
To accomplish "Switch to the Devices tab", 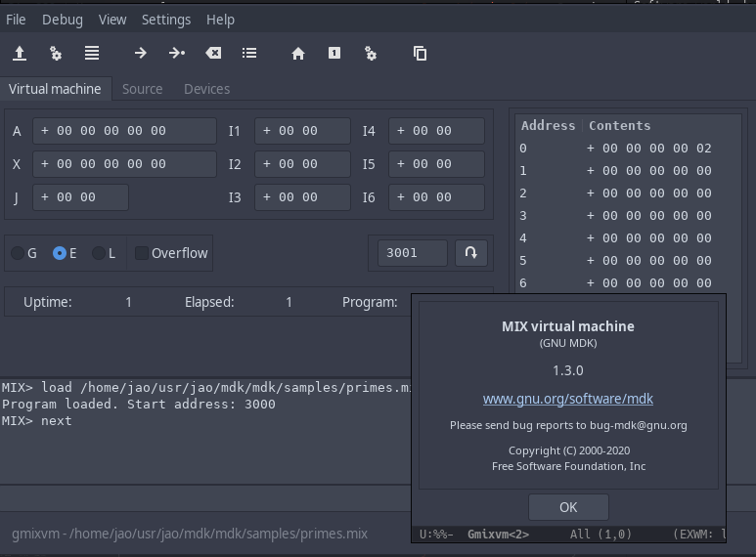I will (206, 89).
